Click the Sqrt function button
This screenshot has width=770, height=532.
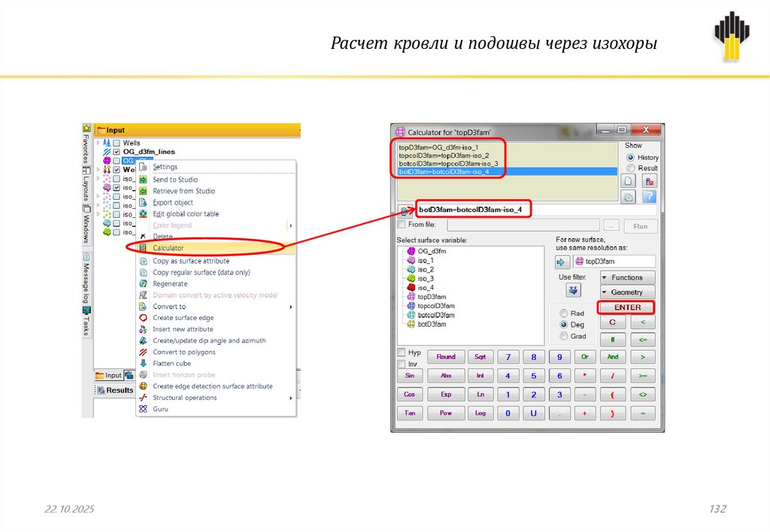tap(480, 357)
